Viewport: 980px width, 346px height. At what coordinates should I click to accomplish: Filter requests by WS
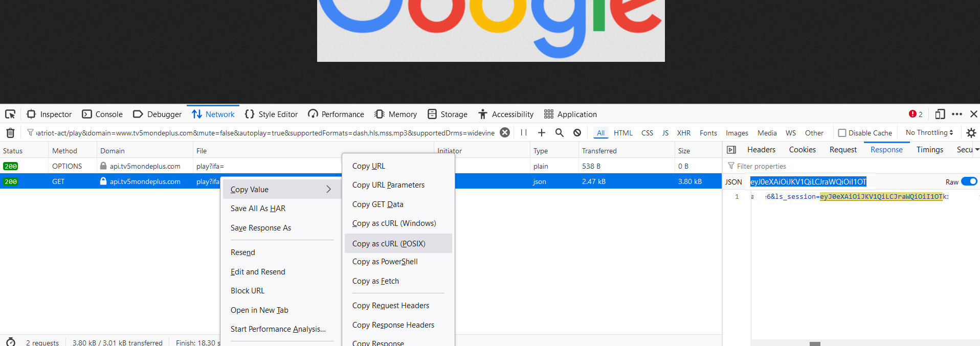[x=791, y=133]
